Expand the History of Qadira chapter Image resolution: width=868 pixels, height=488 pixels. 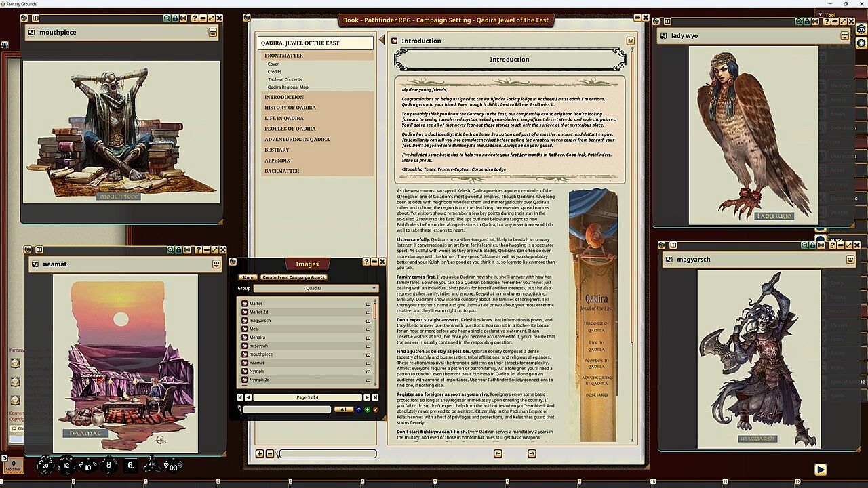290,108
